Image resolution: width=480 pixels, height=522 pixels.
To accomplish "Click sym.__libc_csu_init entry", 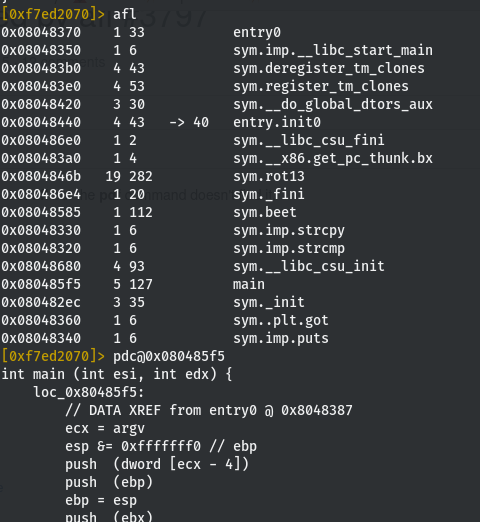I will [309, 266].
